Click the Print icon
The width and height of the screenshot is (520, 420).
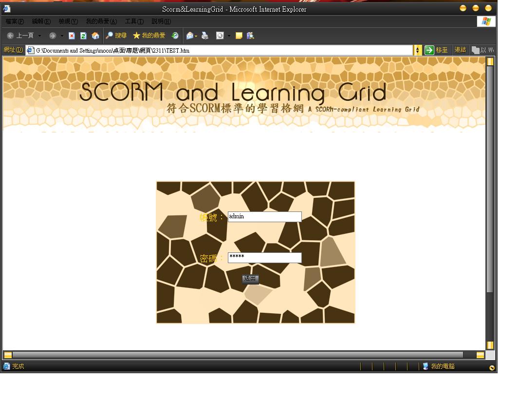[x=205, y=36]
